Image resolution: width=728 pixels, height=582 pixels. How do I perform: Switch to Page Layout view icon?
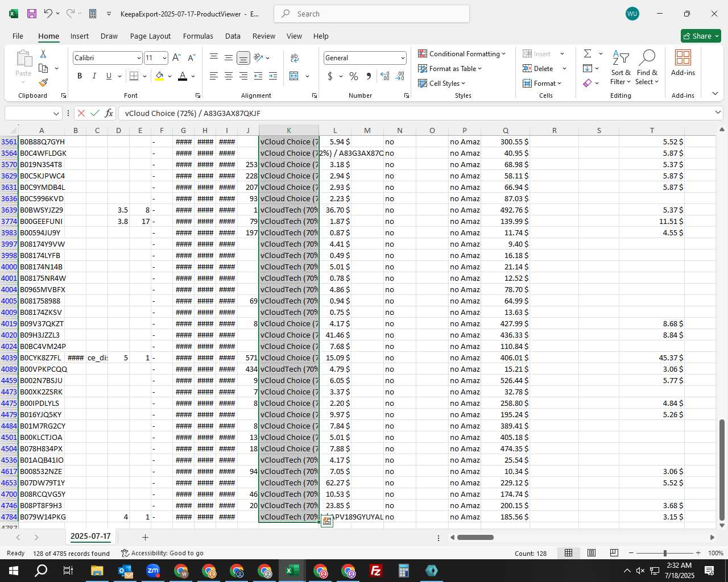[591, 553]
